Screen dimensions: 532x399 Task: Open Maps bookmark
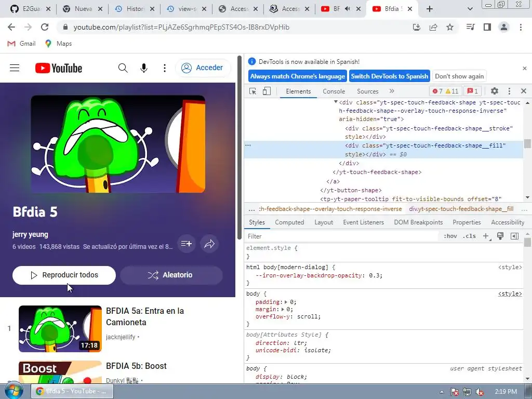[x=58, y=44]
